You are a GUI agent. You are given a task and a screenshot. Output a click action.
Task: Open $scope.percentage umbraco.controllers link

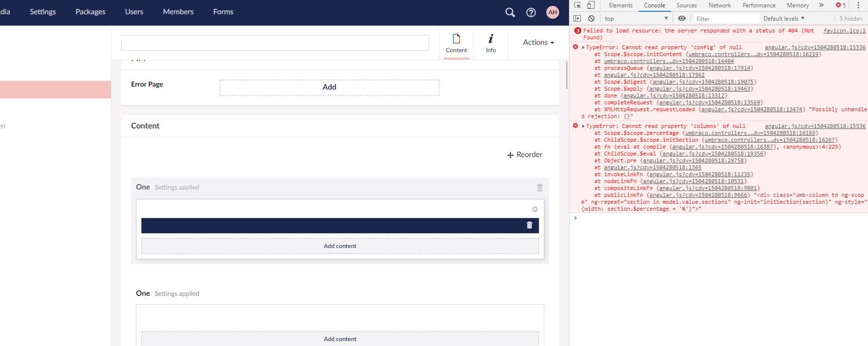750,133
